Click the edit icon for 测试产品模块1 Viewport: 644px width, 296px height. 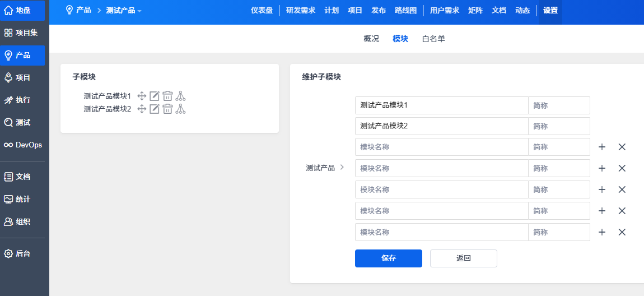[x=155, y=96]
